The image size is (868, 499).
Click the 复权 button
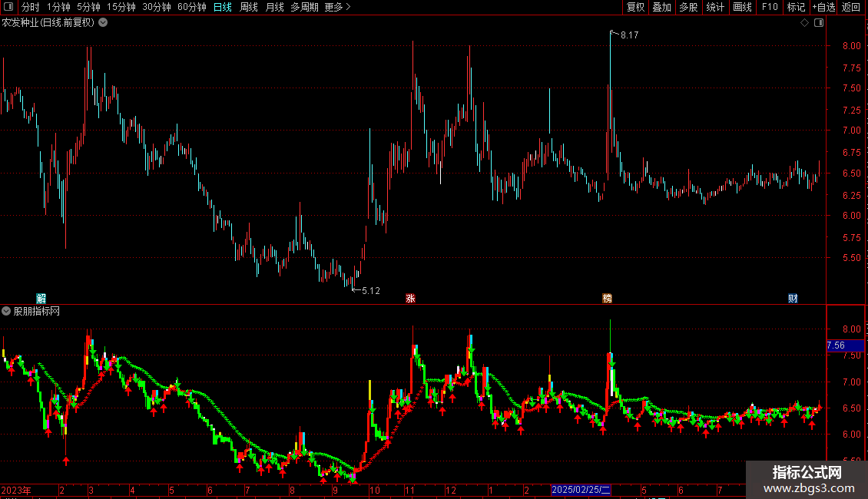pos(635,7)
